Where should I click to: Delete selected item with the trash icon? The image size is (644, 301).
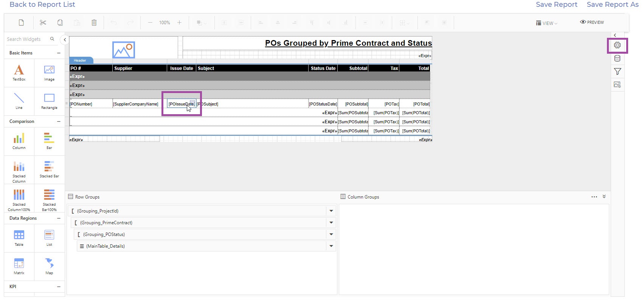94,23
